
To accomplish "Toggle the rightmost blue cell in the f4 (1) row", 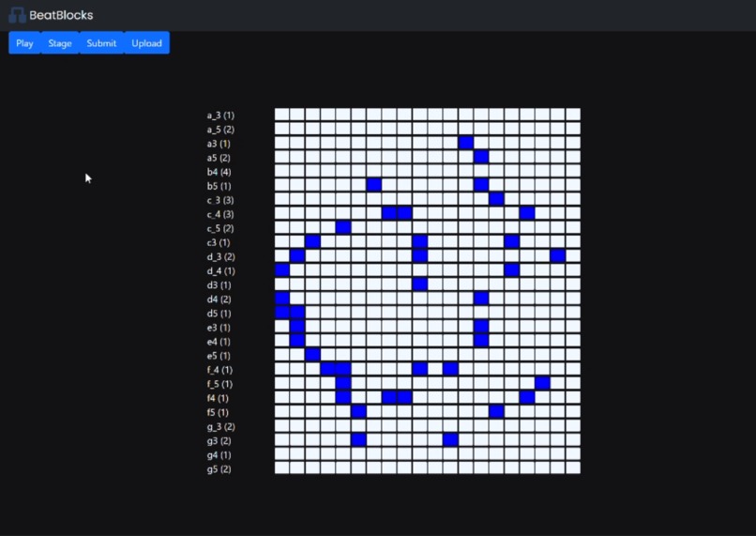I will click(x=527, y=397).
